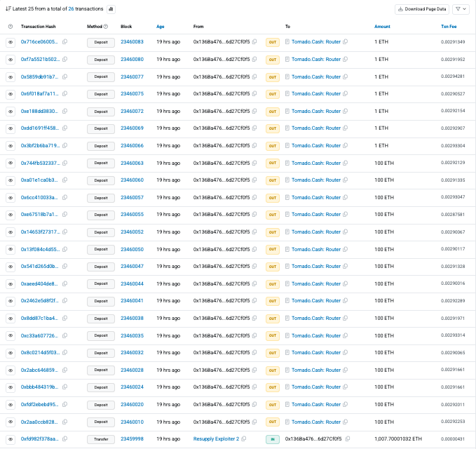Click contract icon in block 23460044 row
This screenshot has height=449, width=476.
[x=287, y=283]
